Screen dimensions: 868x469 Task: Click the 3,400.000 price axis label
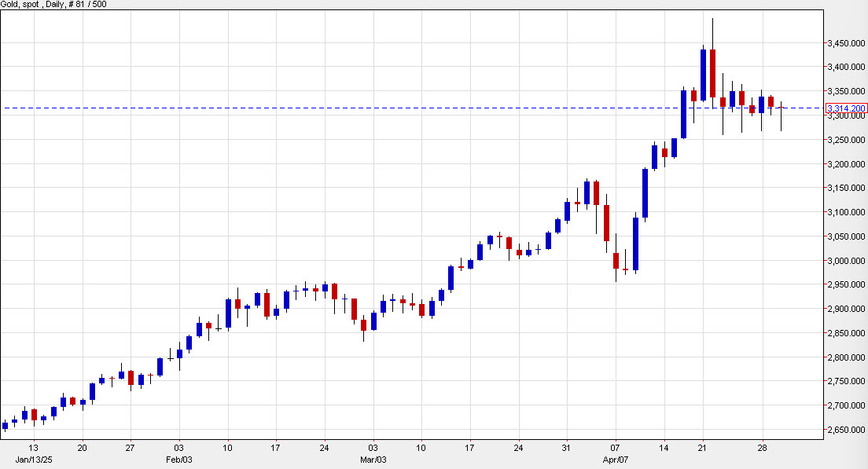[x=847, y=67]
